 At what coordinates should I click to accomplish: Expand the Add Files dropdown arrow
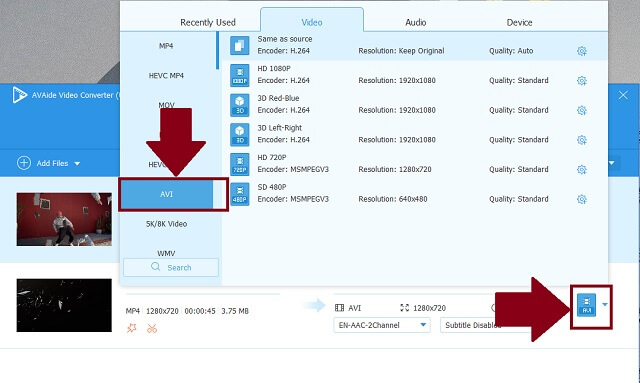(77, 163)
